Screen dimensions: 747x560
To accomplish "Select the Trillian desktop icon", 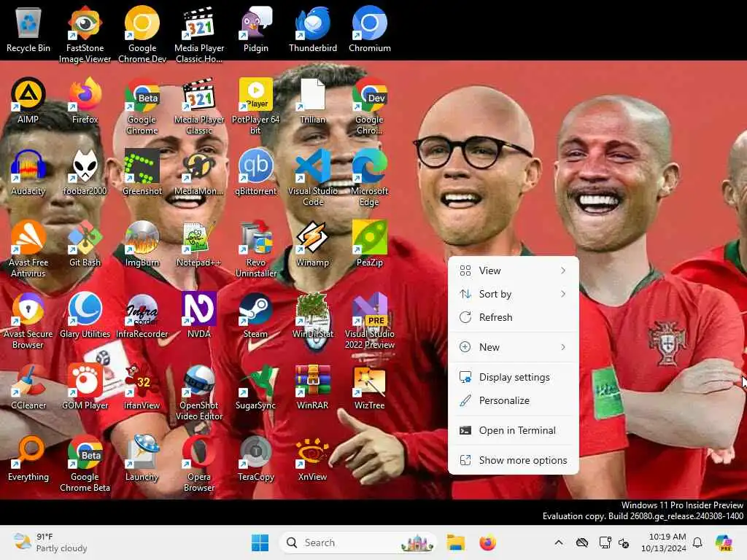I will tap(312, 101).
